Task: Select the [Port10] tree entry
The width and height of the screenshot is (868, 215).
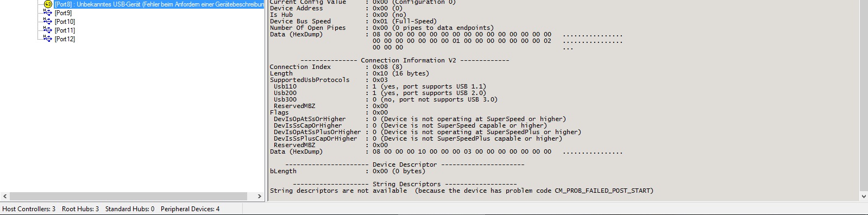Action: (65, 21)
